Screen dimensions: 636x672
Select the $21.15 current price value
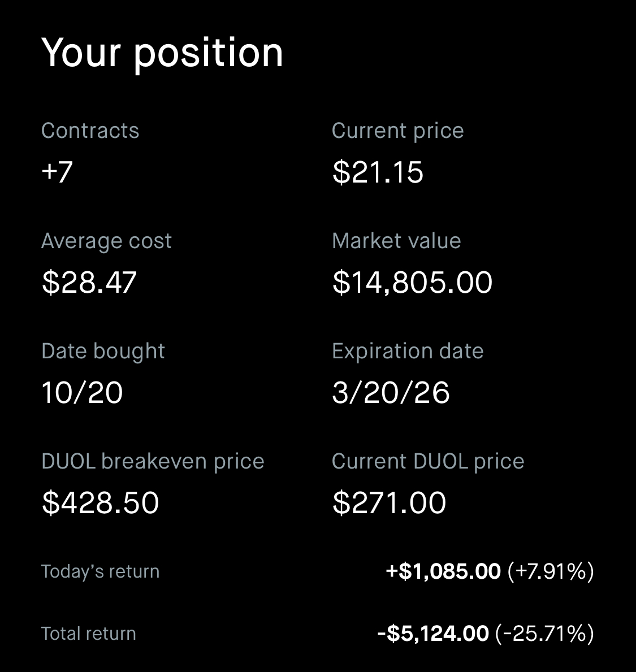click(378, 172)
